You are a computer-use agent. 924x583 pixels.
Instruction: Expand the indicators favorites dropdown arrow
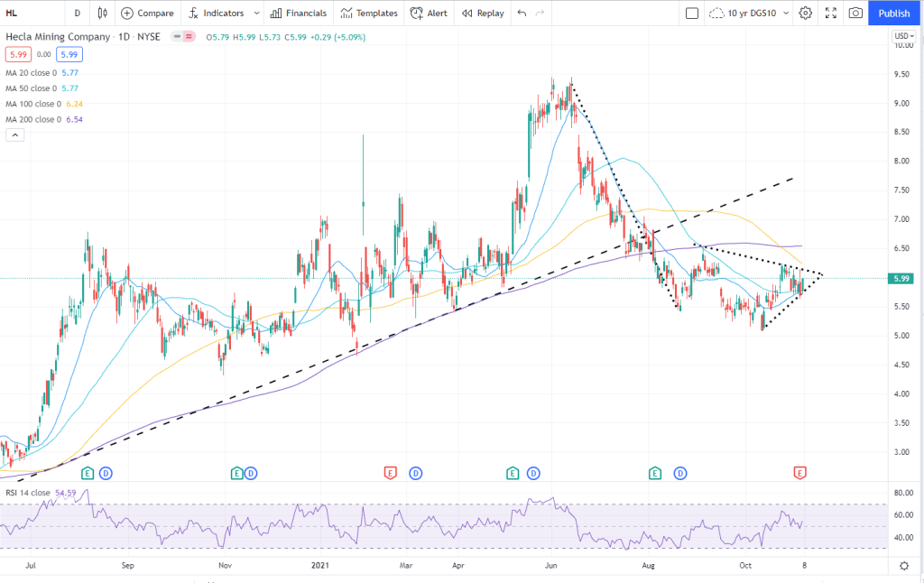(x=256, y=14)
